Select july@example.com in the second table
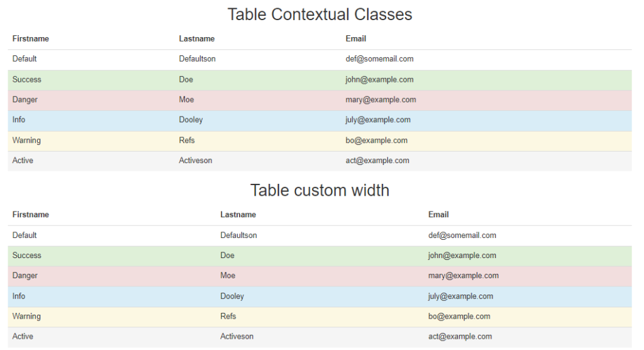Viewport: 644px width, 350px height. click(x=460, y=296)
